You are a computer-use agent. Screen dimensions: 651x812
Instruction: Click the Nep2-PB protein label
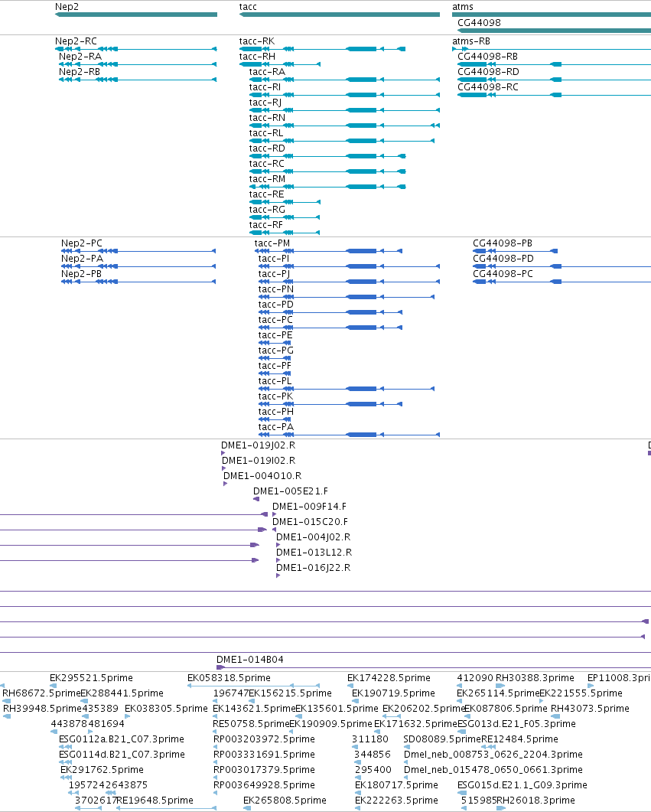point(81,273)
